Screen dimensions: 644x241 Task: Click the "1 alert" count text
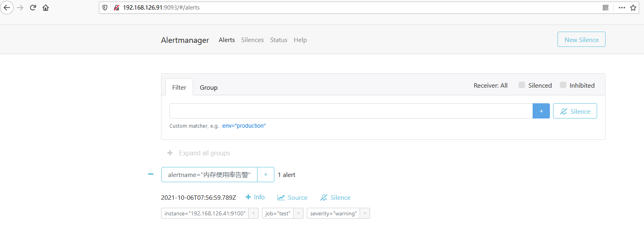point(287,175)
